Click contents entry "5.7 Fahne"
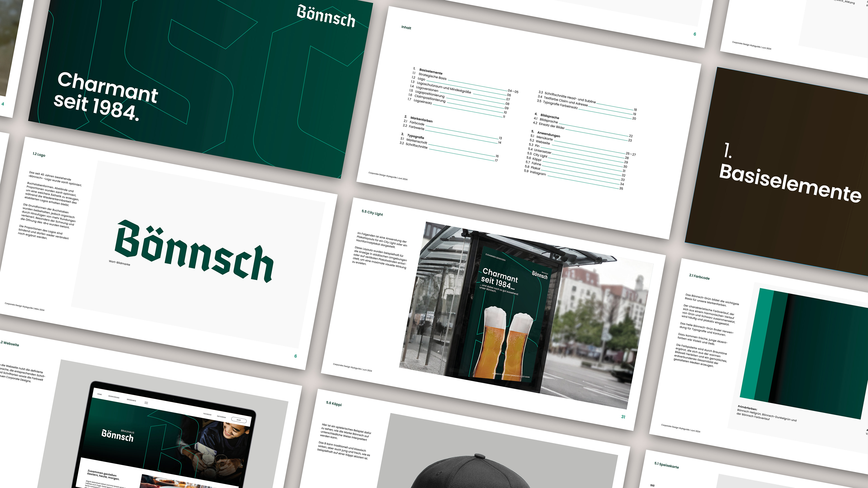 click(533, 163)
